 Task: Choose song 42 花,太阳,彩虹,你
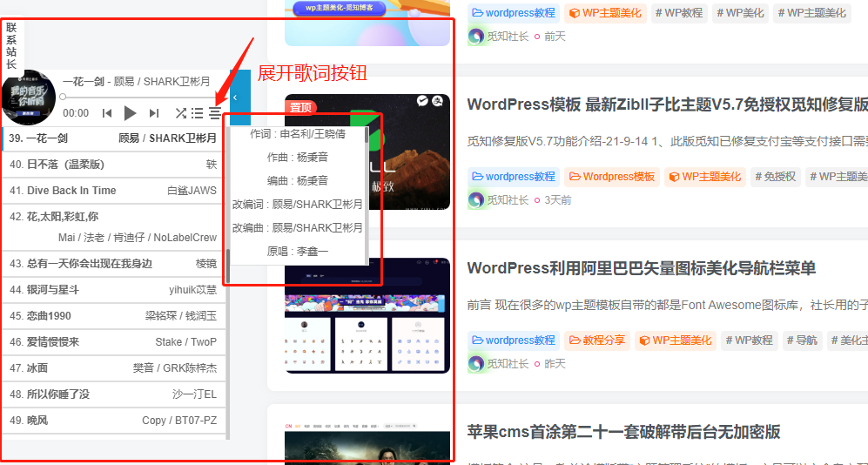click(113, 227)
